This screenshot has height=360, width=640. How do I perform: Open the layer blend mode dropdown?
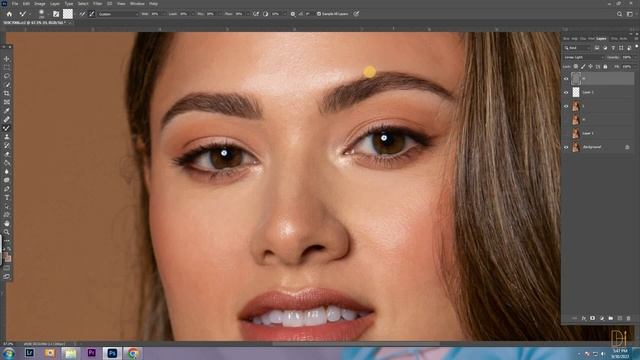(x=584, y=58)
